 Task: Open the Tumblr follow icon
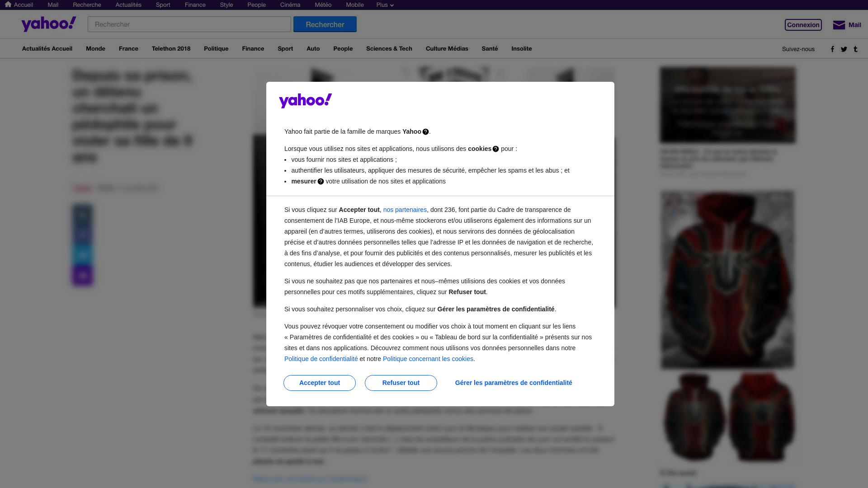(855, 49)
